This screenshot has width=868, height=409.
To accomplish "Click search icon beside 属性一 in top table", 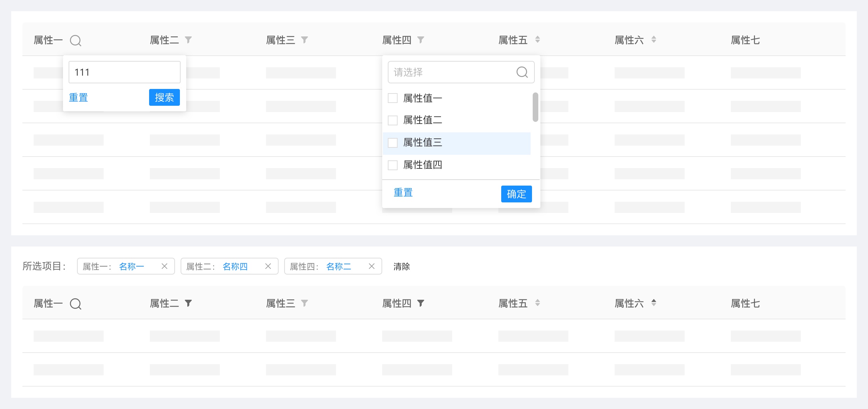I will [76, 41].
